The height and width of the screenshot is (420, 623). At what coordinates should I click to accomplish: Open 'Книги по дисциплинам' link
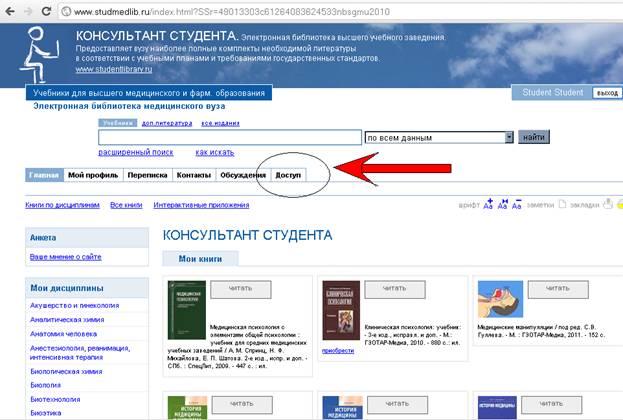[62, 205]
